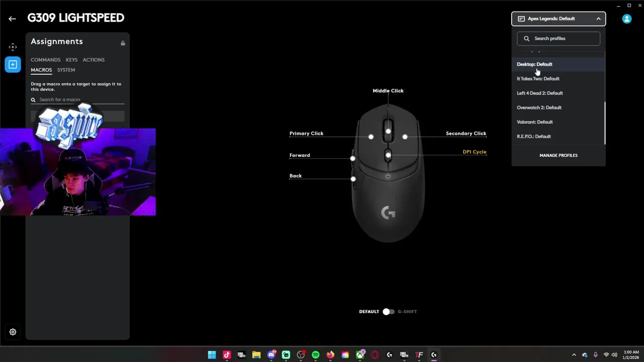This screenshot has height=362, width=644.
Task: Click the Wi-Fi tray icon
Action: [x=606, y=355]
